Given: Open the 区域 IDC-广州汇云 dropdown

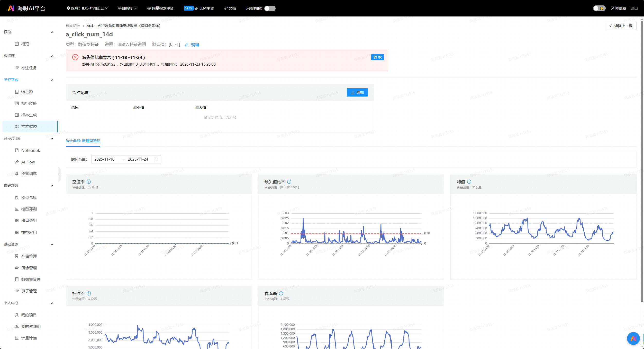Looking at the screenshot, I should (87, 8).
